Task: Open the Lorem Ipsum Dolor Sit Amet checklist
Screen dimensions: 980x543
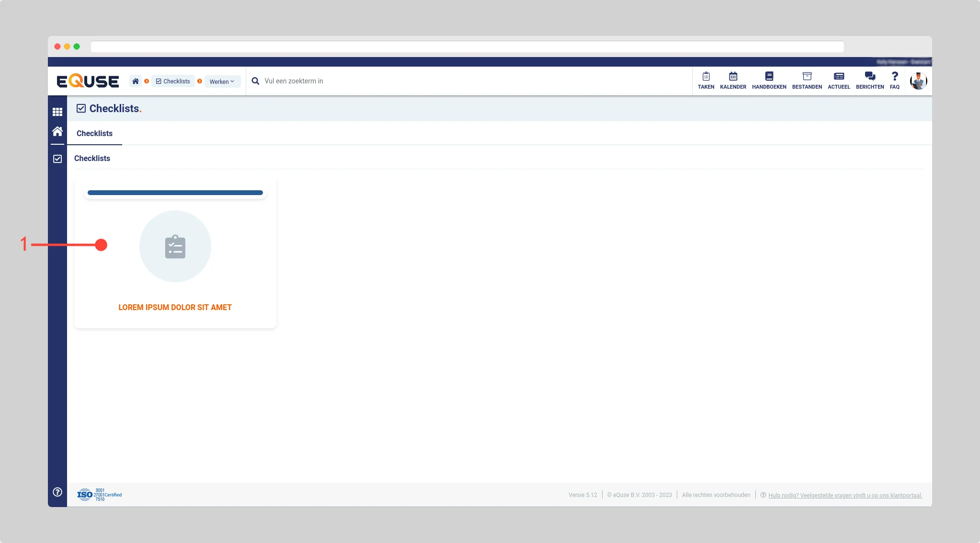Action: tap(175, 307)
